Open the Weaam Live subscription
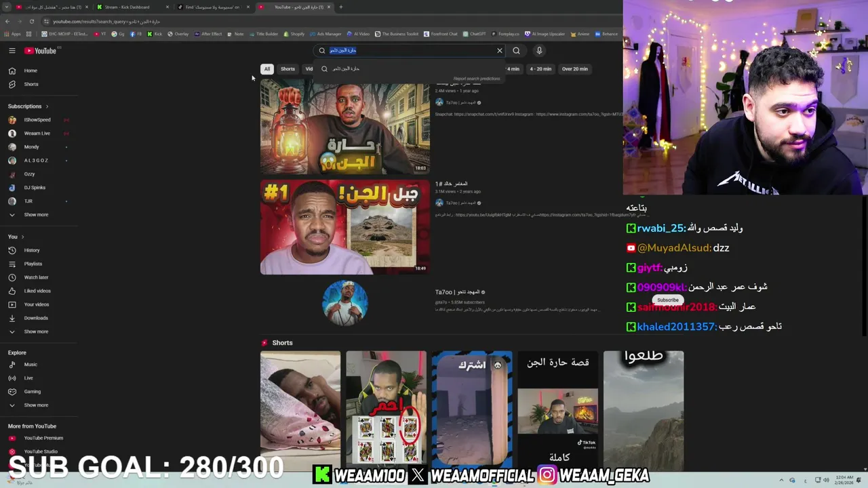The image size is (868, 488). pos(37,134)
